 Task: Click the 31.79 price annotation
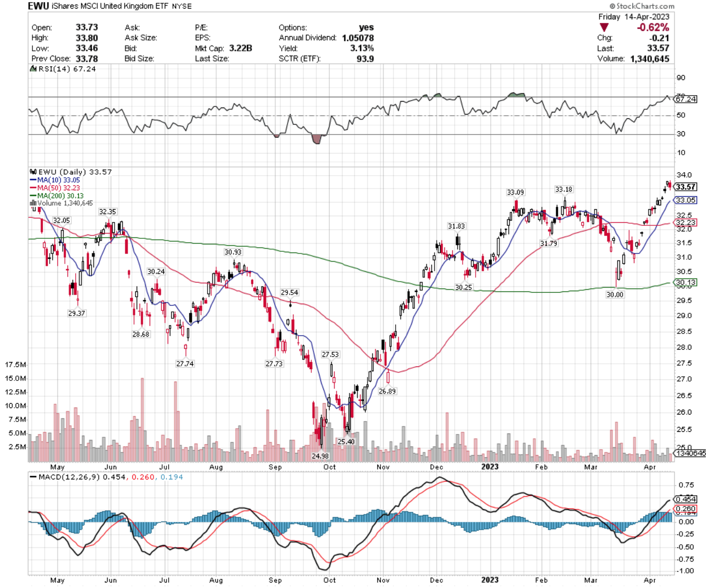[549, 244]
